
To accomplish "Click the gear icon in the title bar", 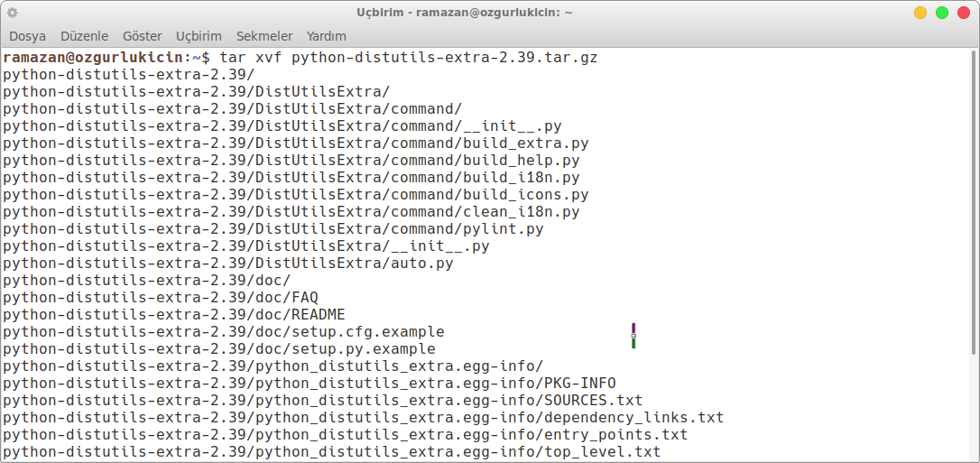I will coord(13,13).
